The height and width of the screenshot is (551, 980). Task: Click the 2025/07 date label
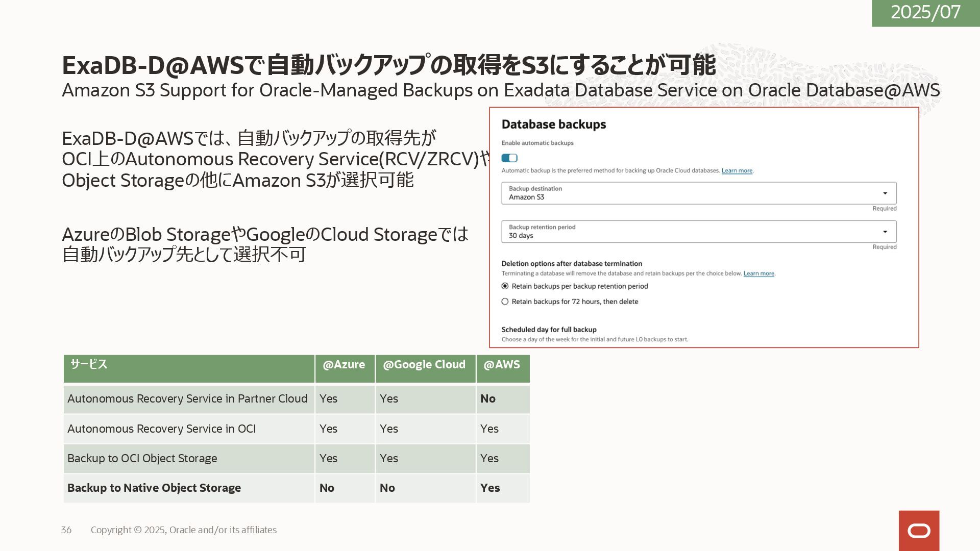pyautogui.click(x=925, y=12)
